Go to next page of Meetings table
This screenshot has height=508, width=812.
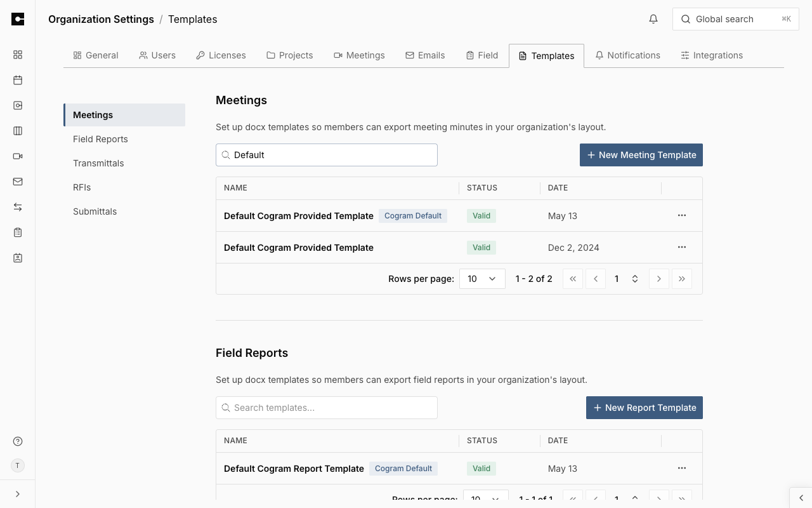[659, 279]
